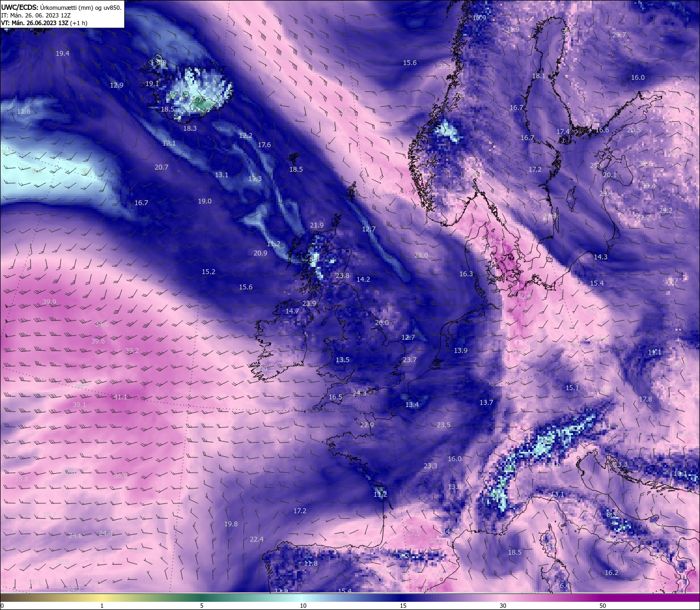Click the 22.4 value near northwest Spain
The width and height of the screenshot is (700, 610).
(256, 539)
